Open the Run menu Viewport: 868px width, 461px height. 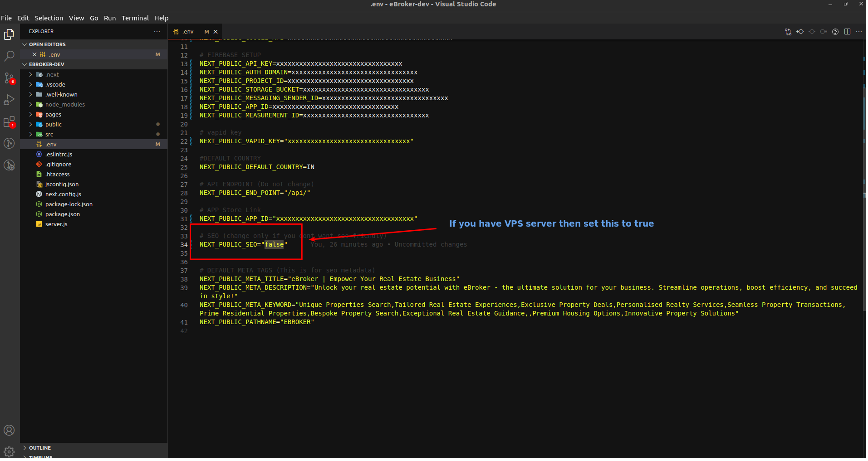coord(110,18)
